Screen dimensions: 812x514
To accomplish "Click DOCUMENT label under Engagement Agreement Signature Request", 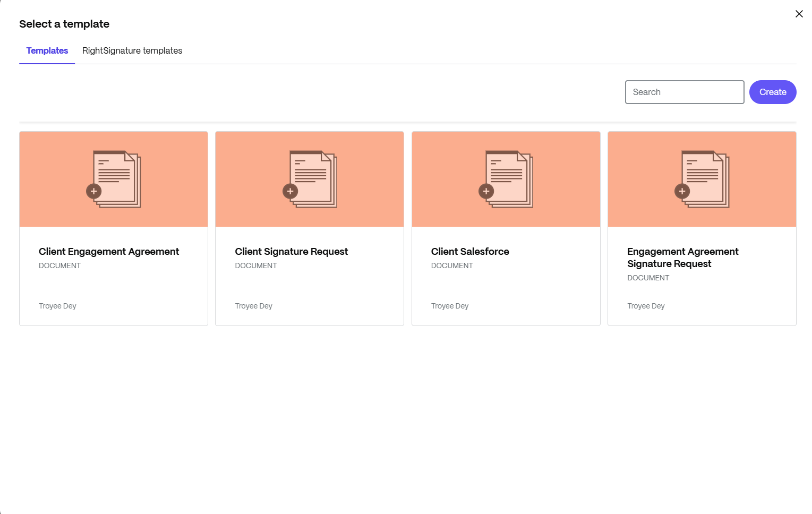I will pos(648,278).
